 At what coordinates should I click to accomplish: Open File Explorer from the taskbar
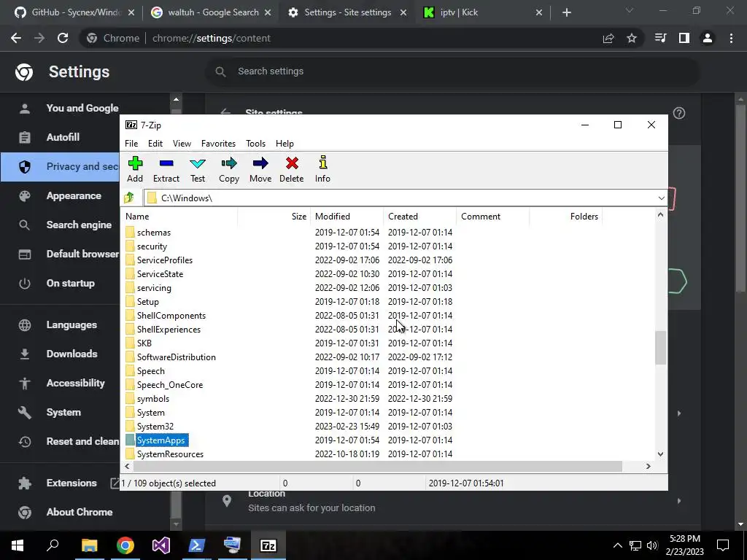[89, 545]
